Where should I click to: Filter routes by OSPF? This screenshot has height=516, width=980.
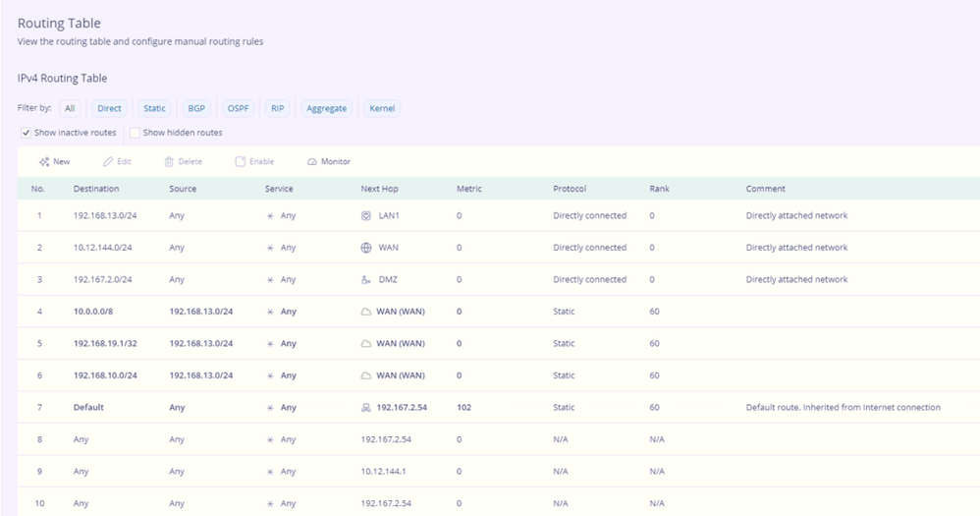point(238,108)
